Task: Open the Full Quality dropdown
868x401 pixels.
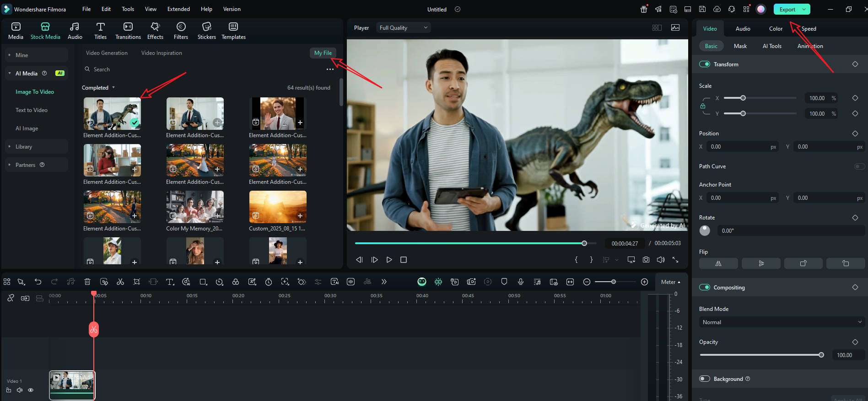Action: coord(403,28)
